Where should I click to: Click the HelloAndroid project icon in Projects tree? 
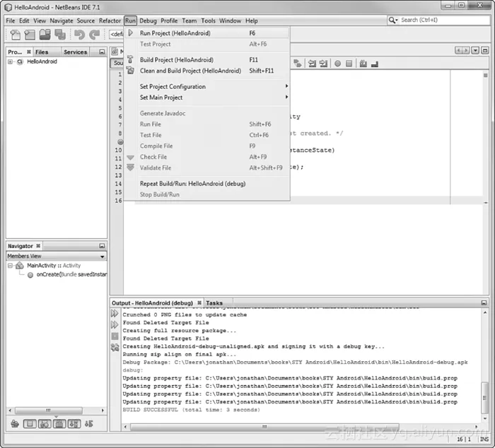point(21,62)
